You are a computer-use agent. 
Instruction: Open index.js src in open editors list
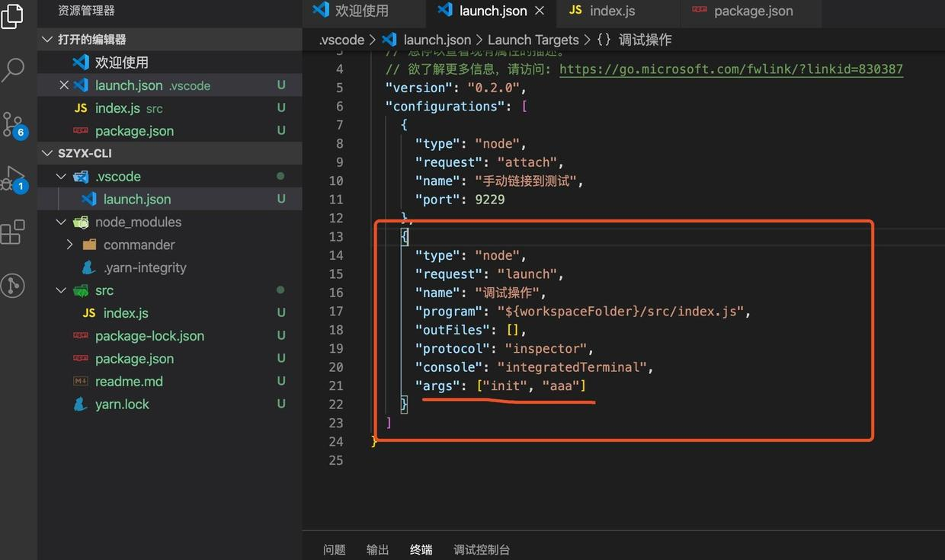click(169, 108)
